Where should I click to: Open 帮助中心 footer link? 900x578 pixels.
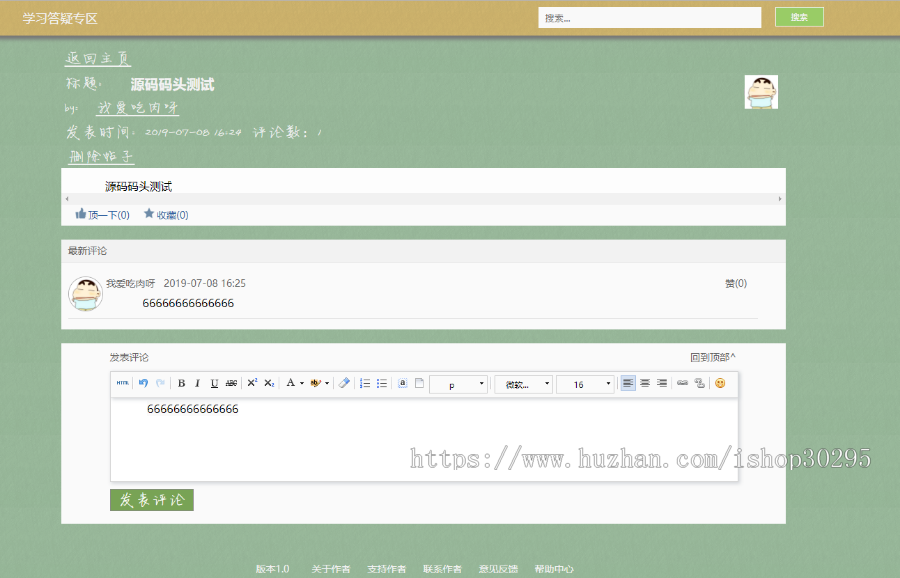[x=554, y=569]
